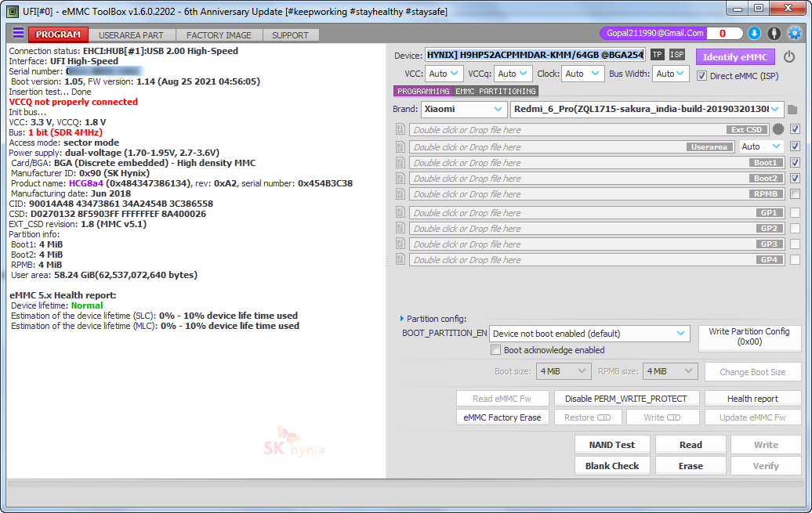Click file icon of GP3 row

tap(401, 244)
